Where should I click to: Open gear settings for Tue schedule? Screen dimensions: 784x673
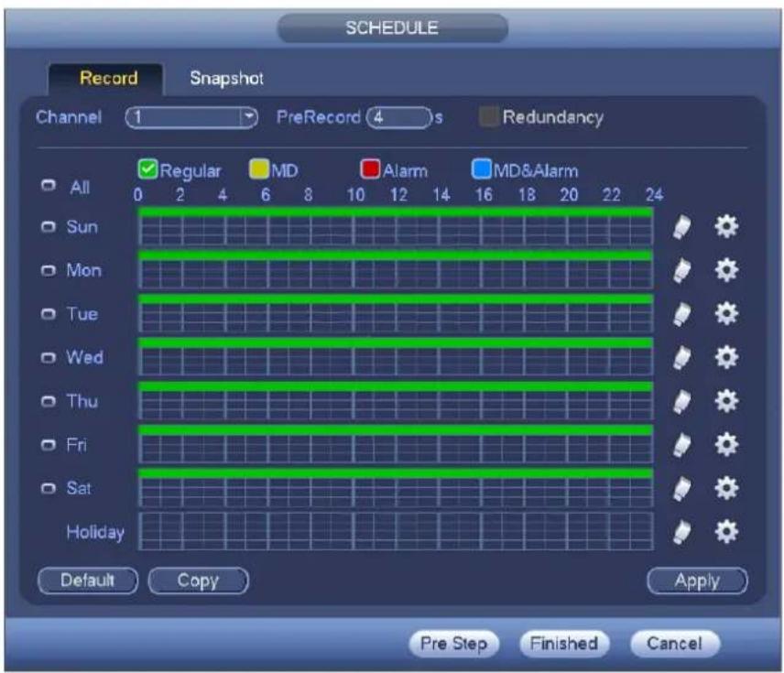(x=726, y=313)
